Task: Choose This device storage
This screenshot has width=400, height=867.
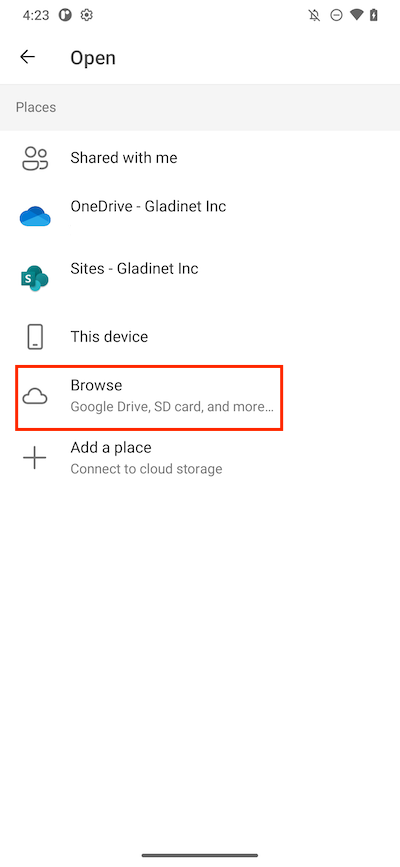Action: 200,337
